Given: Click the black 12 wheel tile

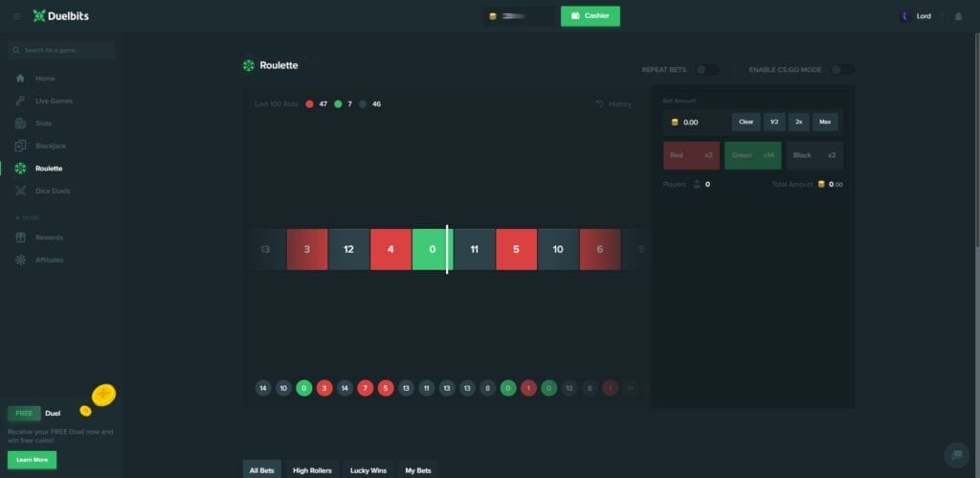Looking at the screenshot, I should click(x=348, y=249).
